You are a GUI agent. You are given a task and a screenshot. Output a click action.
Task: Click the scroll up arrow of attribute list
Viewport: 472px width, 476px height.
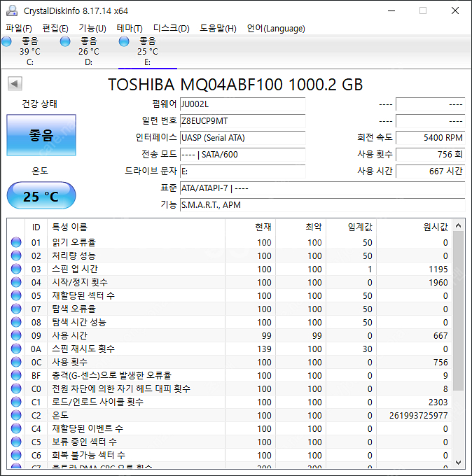[458, 225]
